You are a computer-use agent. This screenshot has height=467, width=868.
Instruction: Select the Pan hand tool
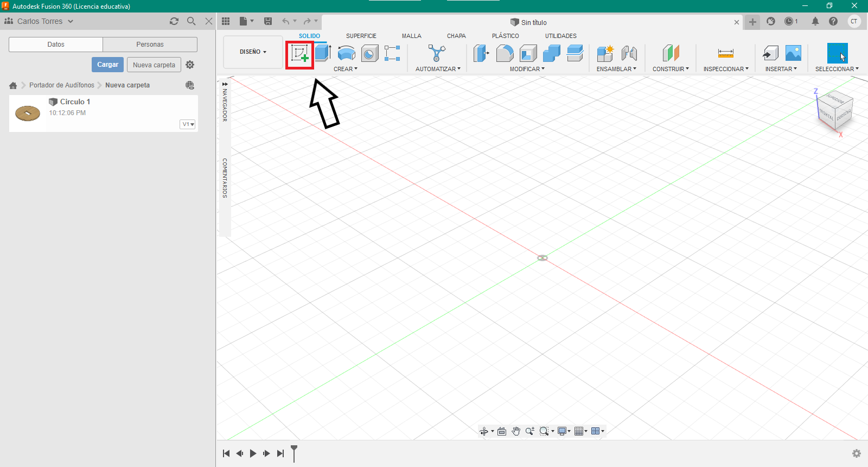[x=516, y=431]
